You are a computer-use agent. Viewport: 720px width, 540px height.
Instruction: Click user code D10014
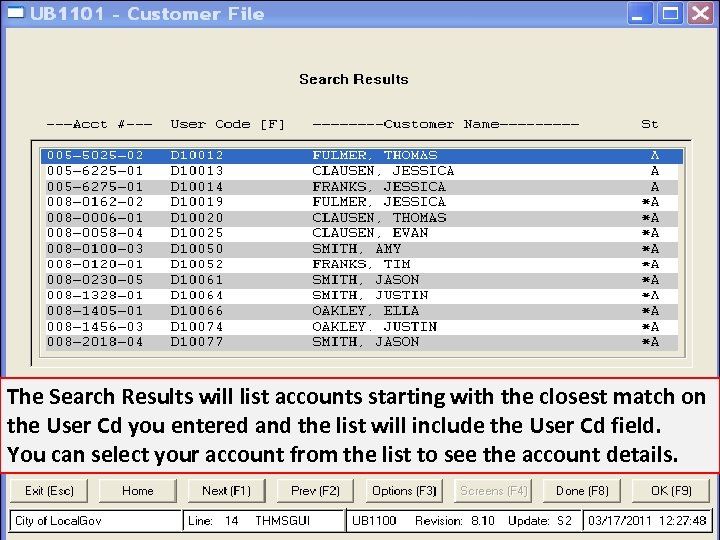pyautogui.click(x=197, y=187)
